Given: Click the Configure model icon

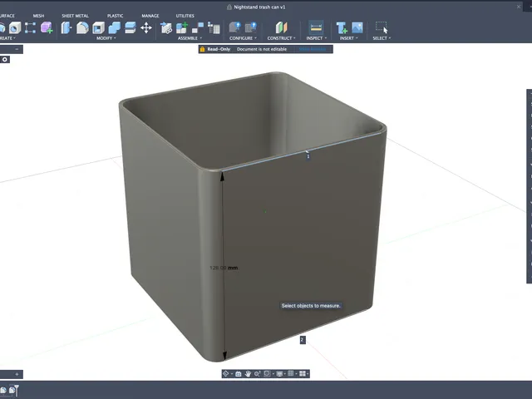Looking at the screenshot, I should pos(234,27).
